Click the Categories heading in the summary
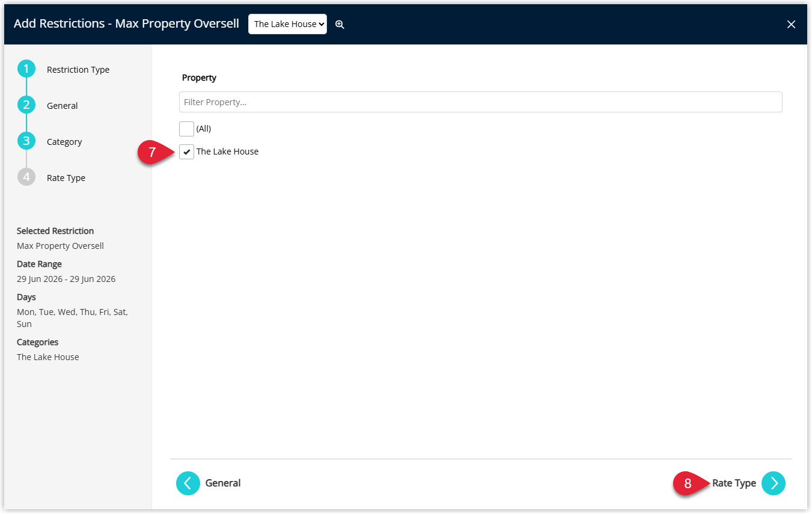 (38, 342)
